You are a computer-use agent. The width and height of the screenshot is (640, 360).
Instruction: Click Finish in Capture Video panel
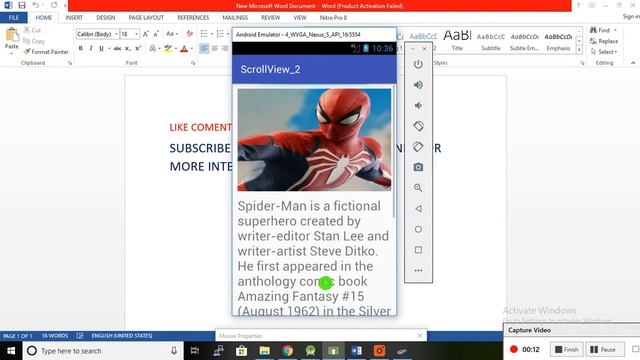coord(567,349)
